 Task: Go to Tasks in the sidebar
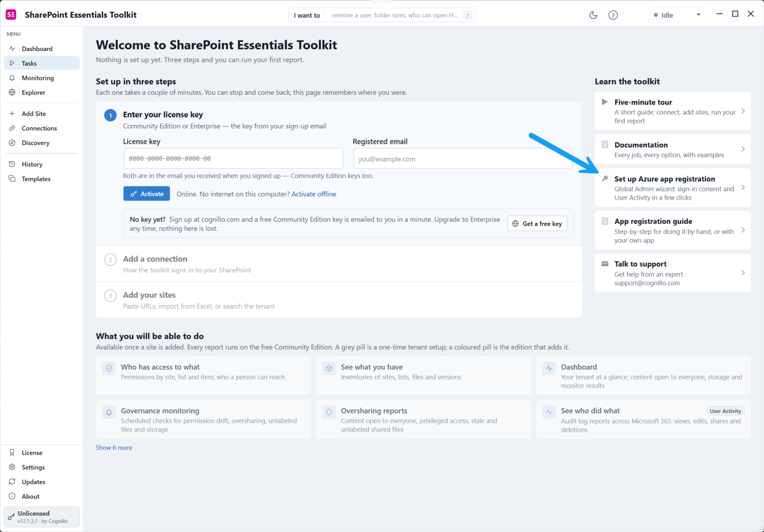[x=42, y=64]
